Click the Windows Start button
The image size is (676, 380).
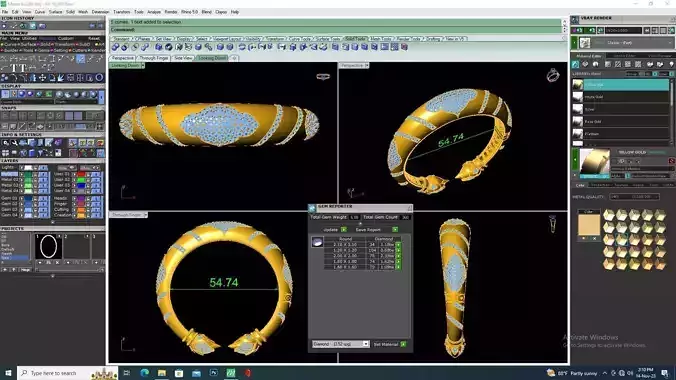(x=8, y=373)
